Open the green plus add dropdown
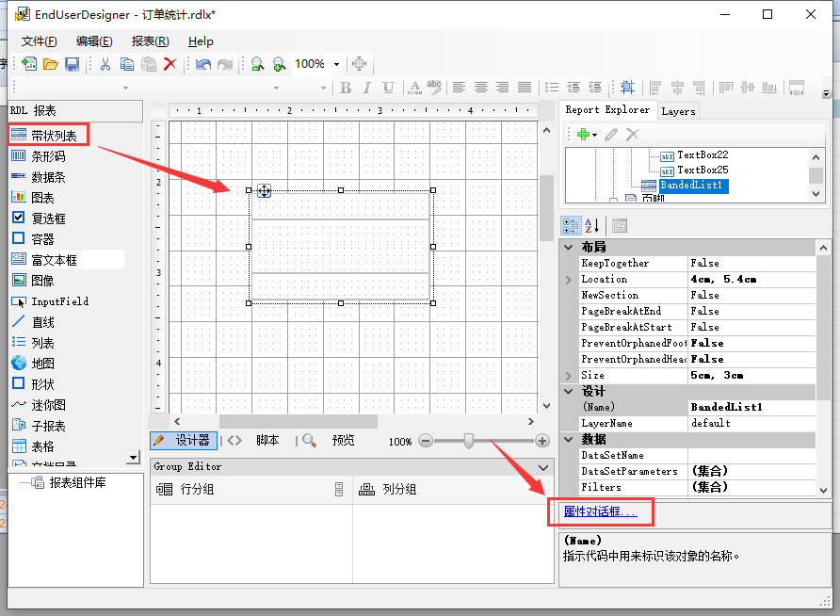840x616 pixels. coord(587,135)
